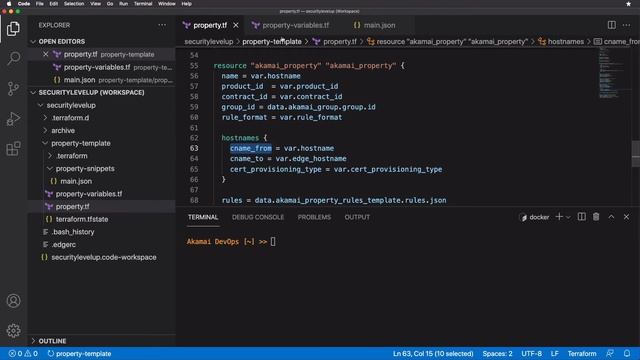Viewport: 640px width, 360px height.
Task: Open the Search view in activity bar
Action: pos(13,58)
